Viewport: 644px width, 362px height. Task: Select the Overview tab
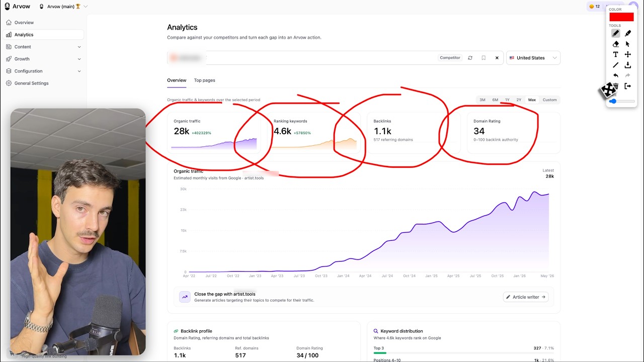[x=177, y=80]
